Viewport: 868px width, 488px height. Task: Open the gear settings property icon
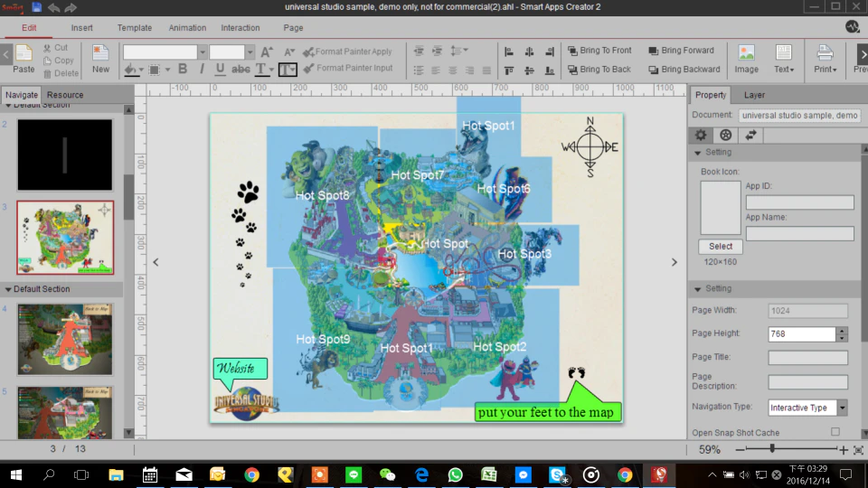tap(701, 135)
